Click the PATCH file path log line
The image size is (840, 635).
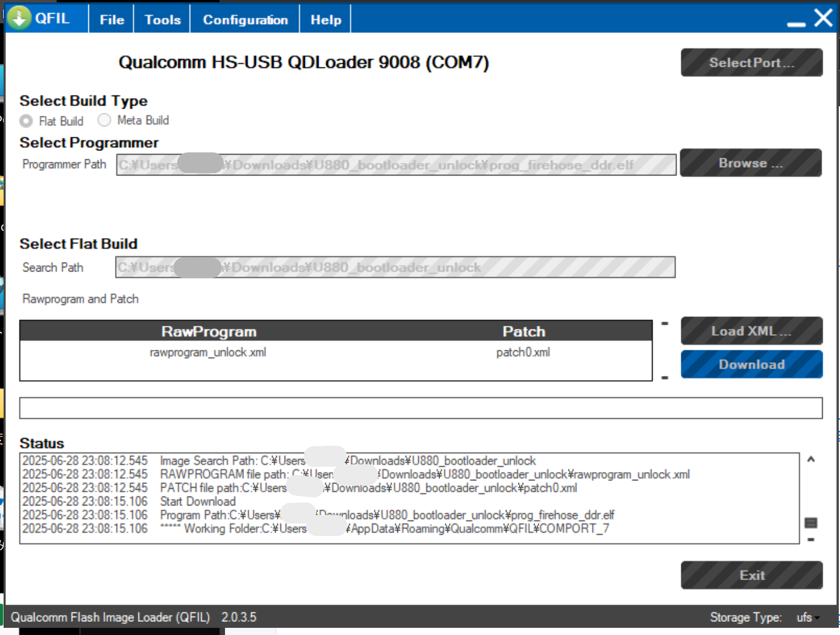pyautogui.click(x=299, y=488)
